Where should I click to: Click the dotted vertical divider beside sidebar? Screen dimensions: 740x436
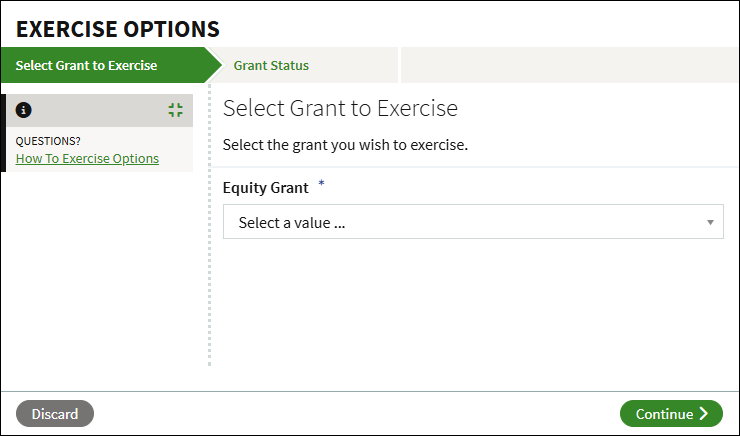209,250
